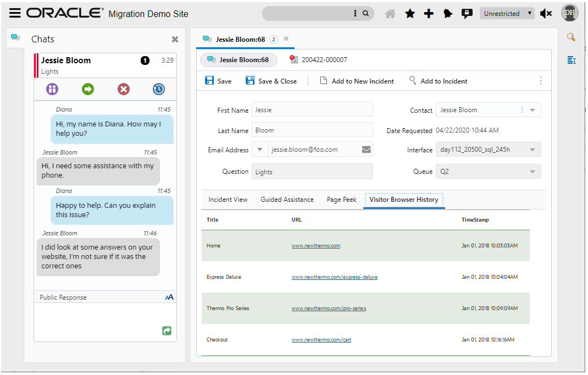Switch to the Page Peek tab
The height and width of the screenshot is (375, 588).
[341, 200]
